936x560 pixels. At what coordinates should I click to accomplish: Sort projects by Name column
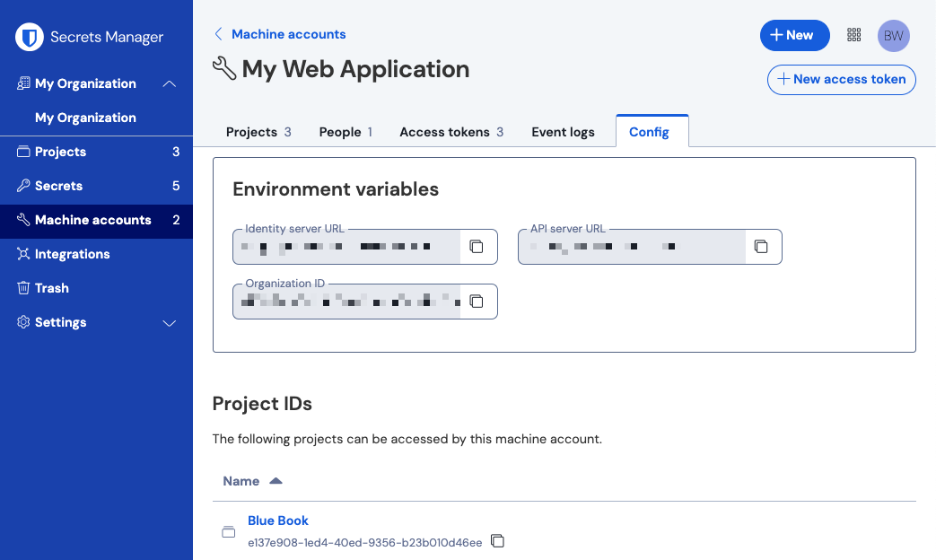tap(252, 480)
